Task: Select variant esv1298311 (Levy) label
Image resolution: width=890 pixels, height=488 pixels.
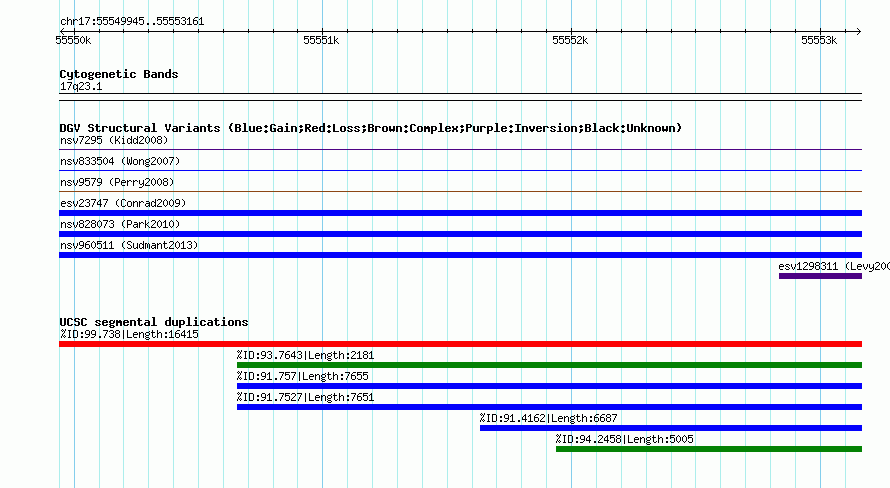Action: tap(834, 266)
